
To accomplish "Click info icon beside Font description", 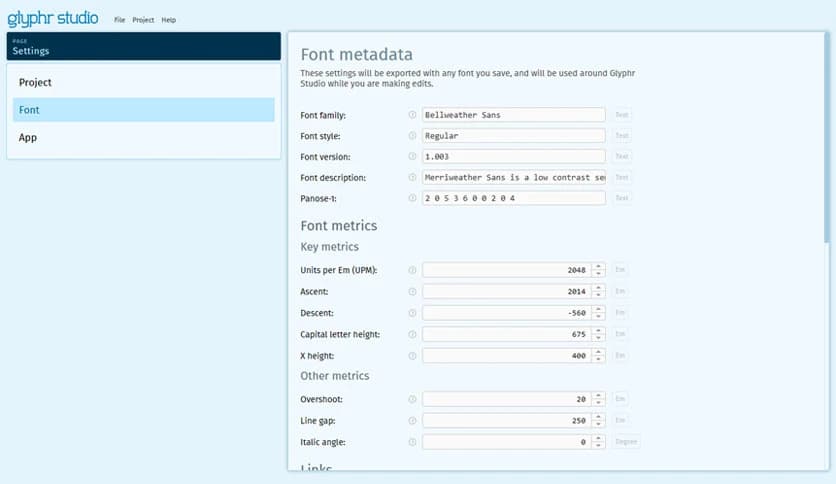I will tap(412, 177).
